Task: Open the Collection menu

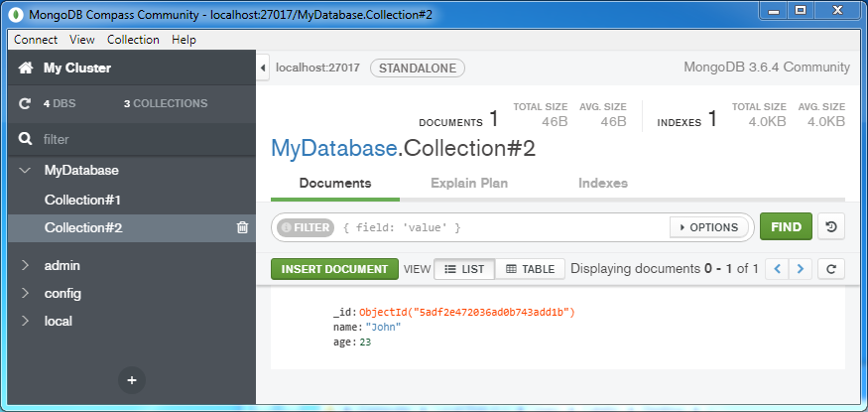Action: [133, 40]
